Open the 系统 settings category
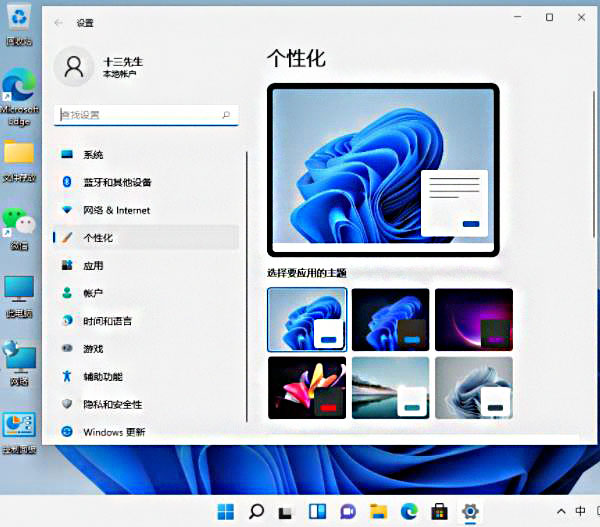This screenshot has height=527, width=600. 146,155
